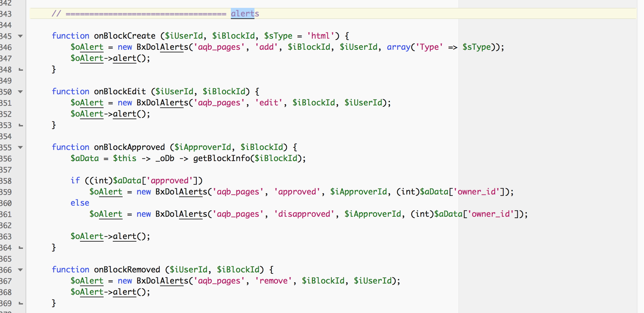Click the onBlockRemoved function name
The height and width of the screenshot is (313, 644).
127,270
